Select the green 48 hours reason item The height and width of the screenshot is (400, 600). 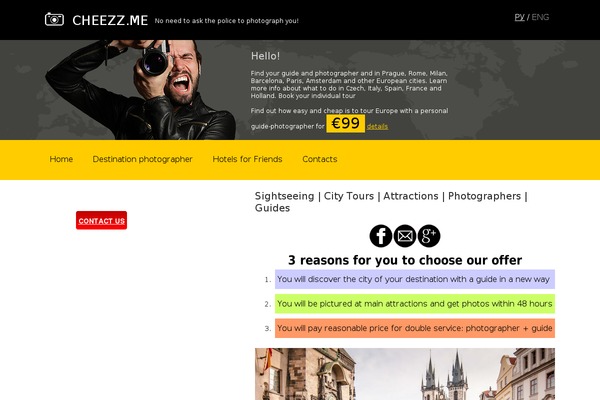415,304
